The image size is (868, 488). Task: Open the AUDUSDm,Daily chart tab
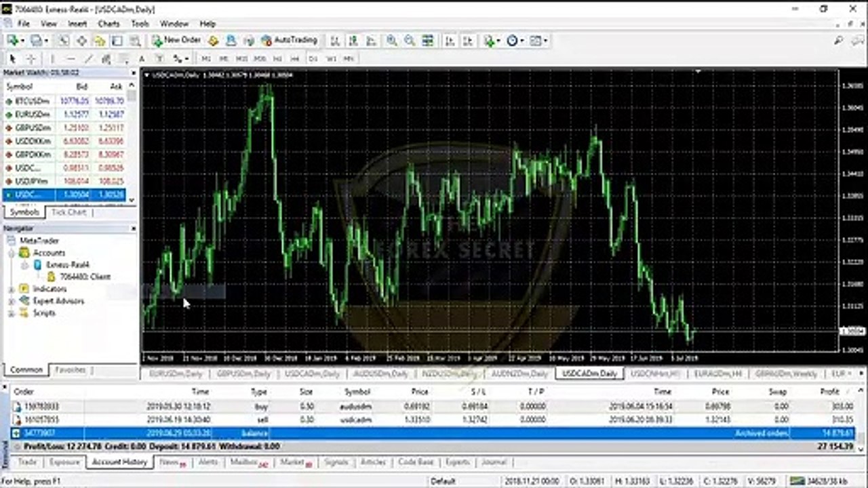pos(380,373)
